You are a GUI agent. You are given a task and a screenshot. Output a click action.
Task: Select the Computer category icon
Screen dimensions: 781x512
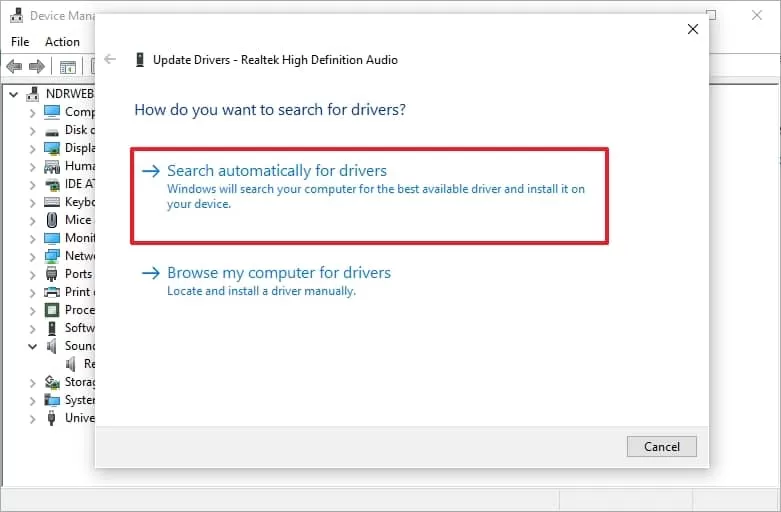pos(52,112)
